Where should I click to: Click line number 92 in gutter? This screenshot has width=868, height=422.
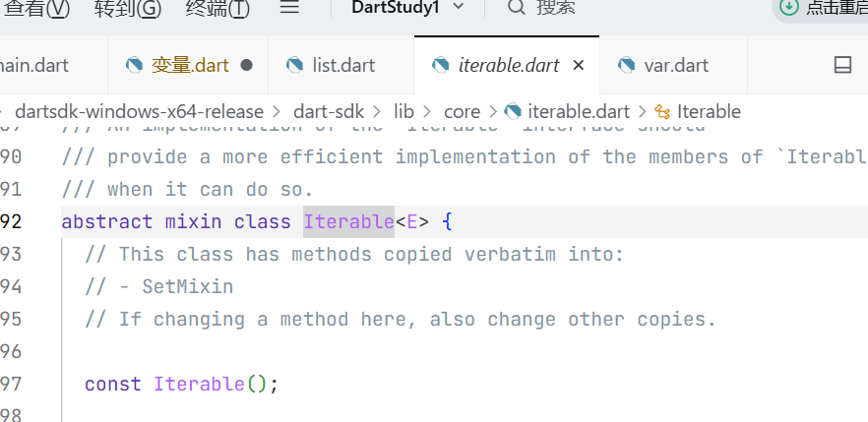click(11, 222)
